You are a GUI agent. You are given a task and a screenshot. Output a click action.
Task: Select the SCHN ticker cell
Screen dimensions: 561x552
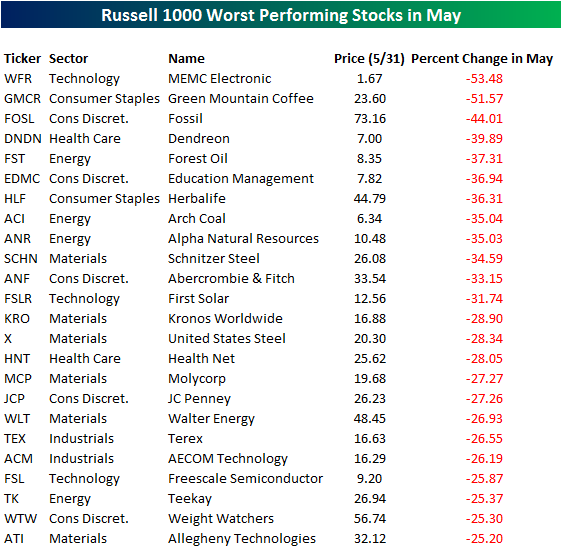point(20,259)
